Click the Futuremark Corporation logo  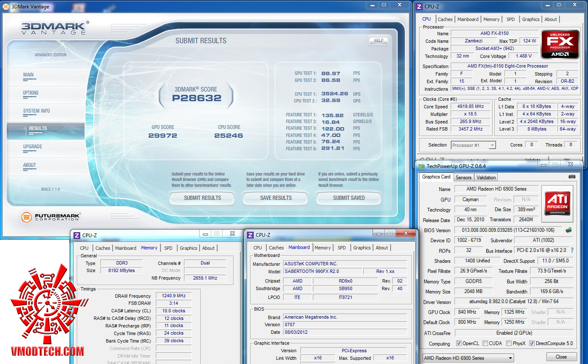point(50,217)
